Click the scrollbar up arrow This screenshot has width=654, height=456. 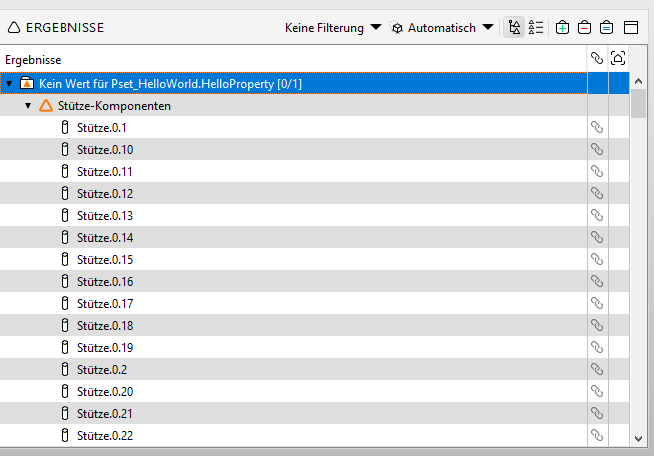638,81
